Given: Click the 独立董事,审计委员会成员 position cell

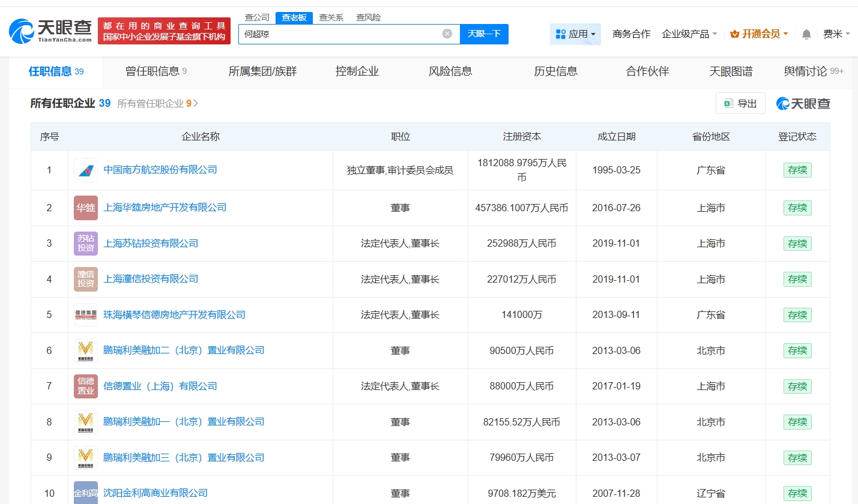Looking at the screenshot, I should coord(400,170).
